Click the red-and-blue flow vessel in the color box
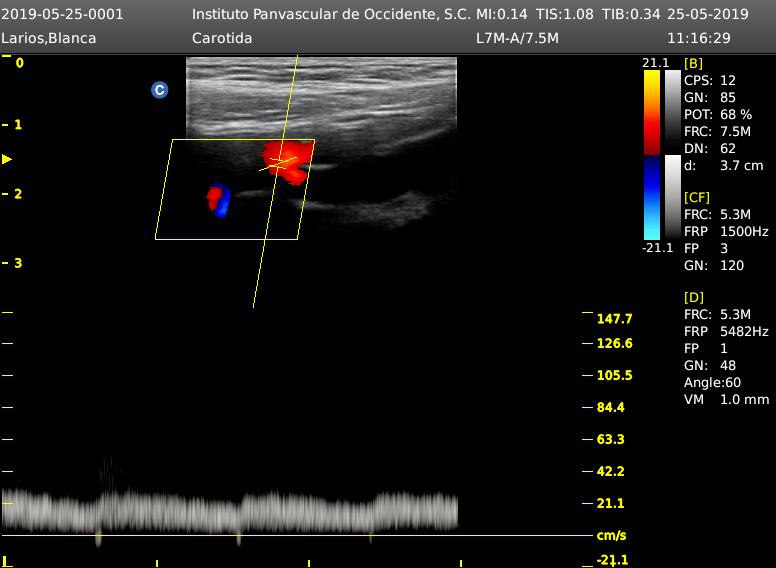The width and height of the screenshot is (776, 568). point(219,200)
